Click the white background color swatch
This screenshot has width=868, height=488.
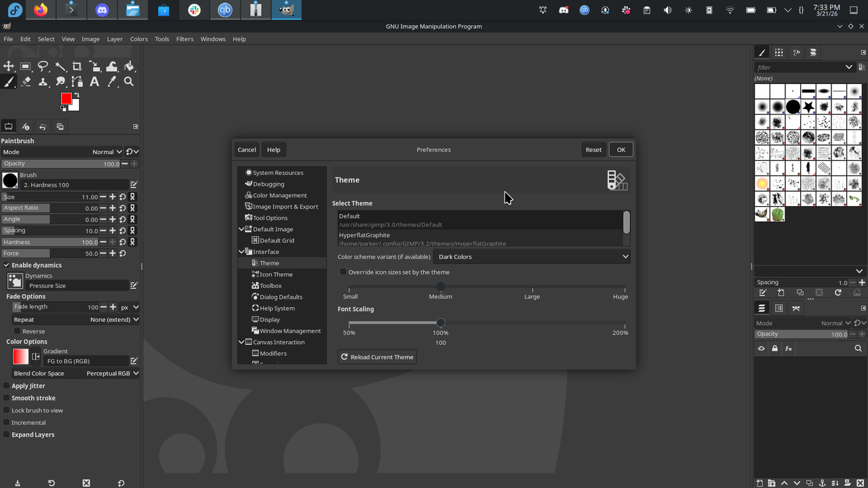75,106
